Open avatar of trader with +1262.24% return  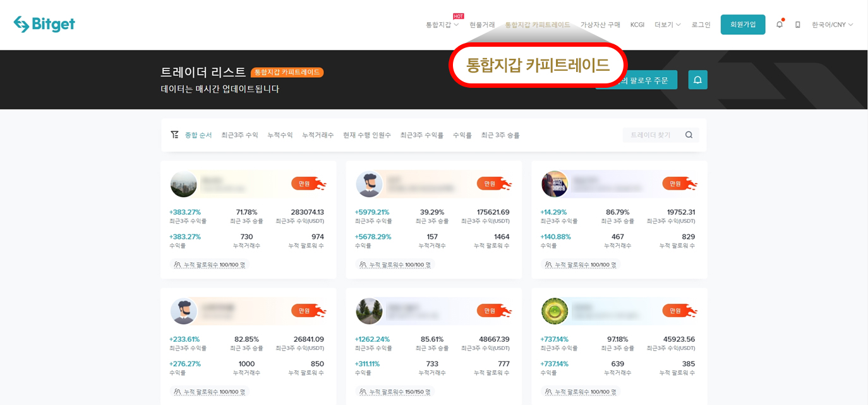(x=369, y=311)
